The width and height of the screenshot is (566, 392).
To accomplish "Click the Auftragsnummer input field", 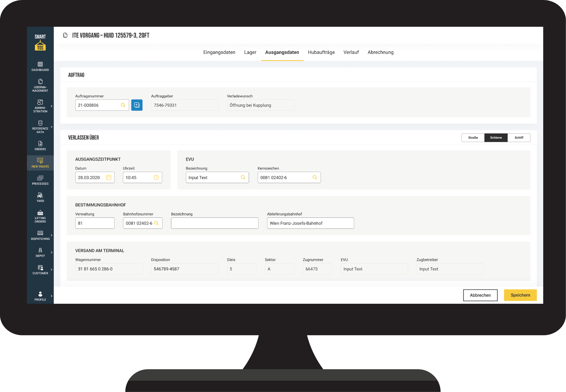I will 102,105.
